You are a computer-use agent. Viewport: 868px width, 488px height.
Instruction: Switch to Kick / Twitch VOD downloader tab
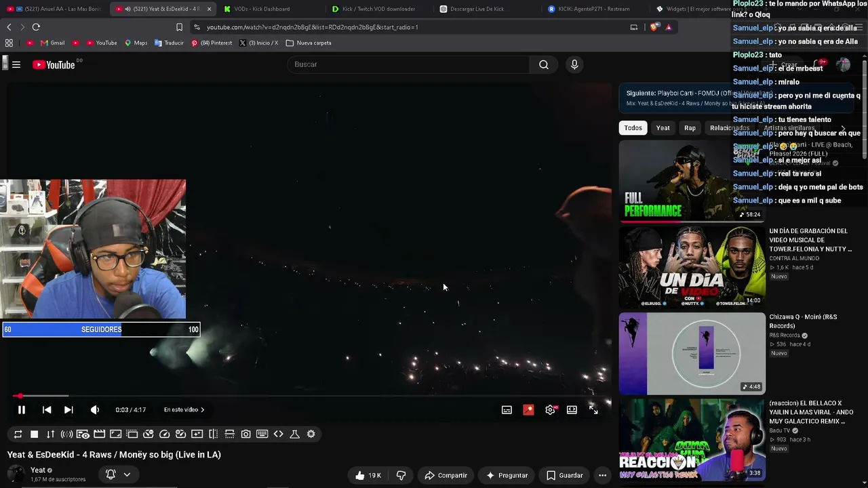pyautogui.click(x=378, y=9)
